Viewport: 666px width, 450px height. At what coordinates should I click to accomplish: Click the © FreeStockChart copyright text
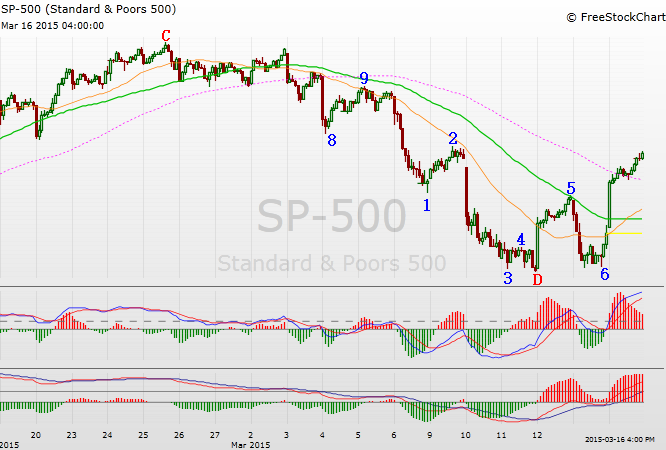tap(616, 17)
